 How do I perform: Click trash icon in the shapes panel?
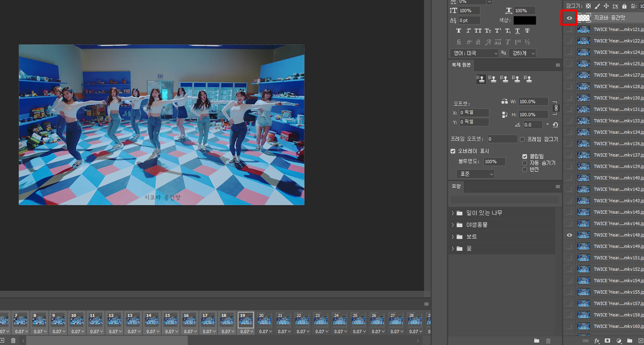(x=548, y=341)
